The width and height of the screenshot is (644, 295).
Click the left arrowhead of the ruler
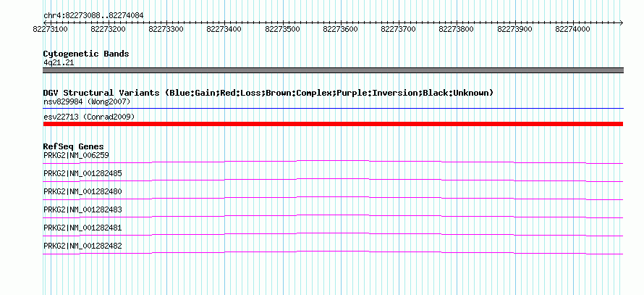pyautogui.click(x=45, y=22)
